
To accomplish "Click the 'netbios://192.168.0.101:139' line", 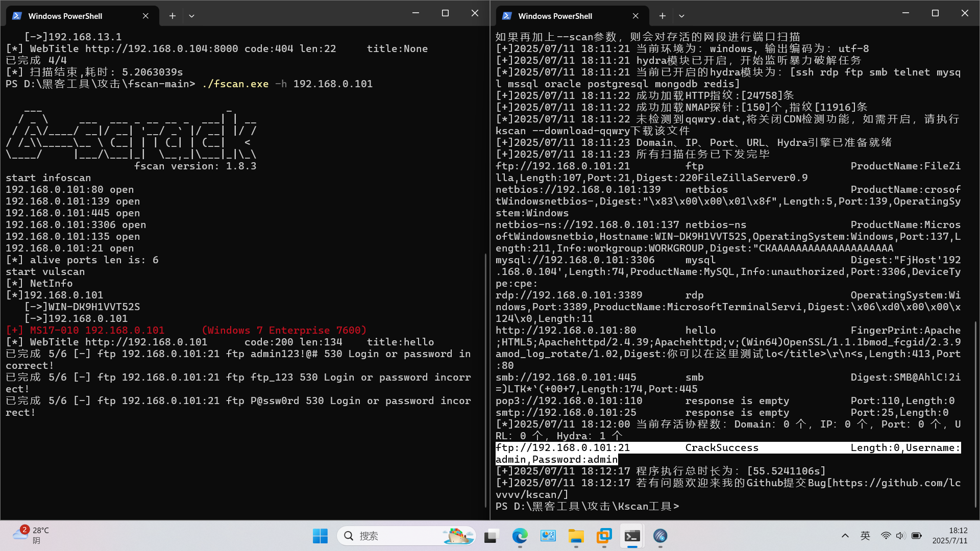I will 578,189.
